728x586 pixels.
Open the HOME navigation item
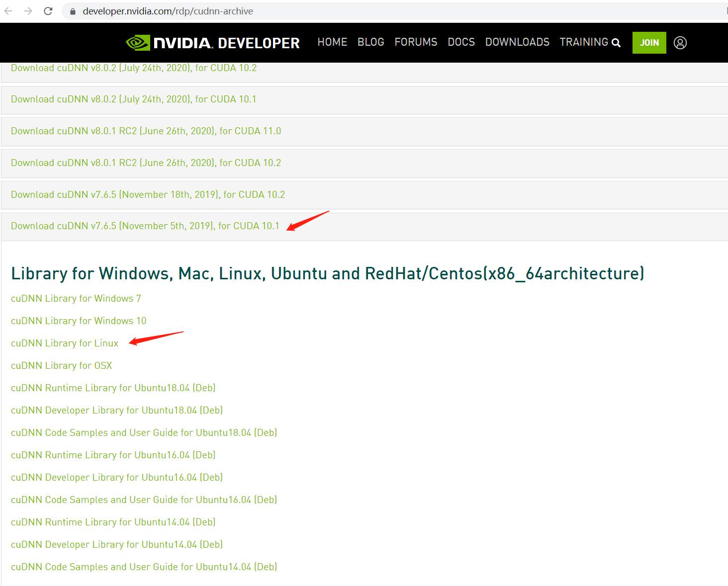332,42
